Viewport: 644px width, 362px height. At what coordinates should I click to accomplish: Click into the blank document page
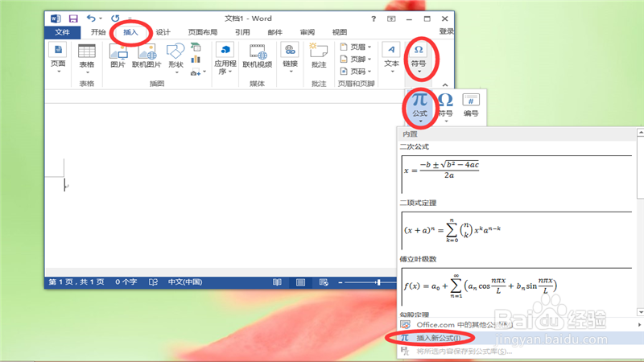[x=222, y=185]
